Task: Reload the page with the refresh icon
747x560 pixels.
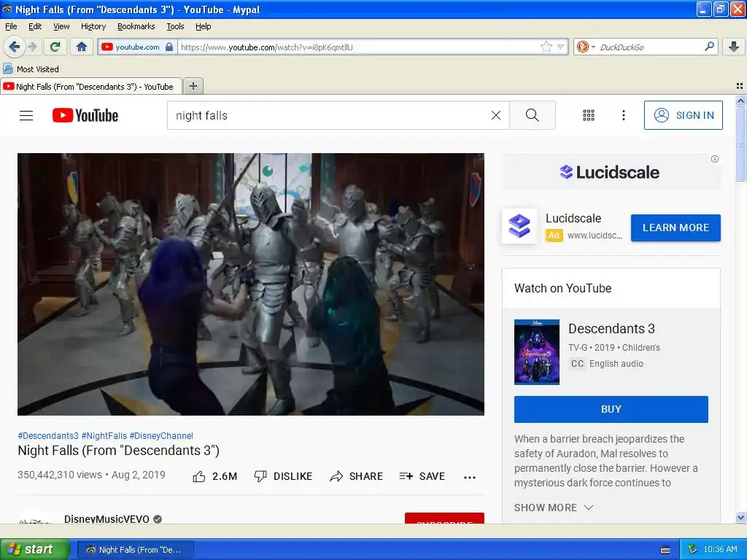Action: 55,47
